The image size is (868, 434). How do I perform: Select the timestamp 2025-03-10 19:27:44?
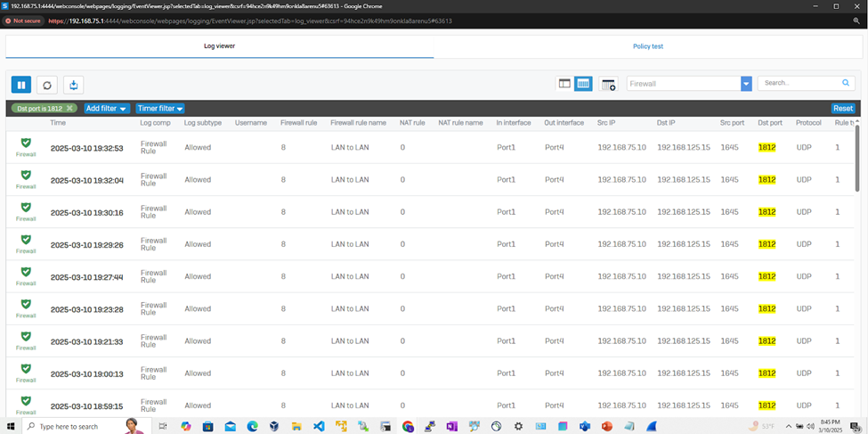(x=87, y=276)
